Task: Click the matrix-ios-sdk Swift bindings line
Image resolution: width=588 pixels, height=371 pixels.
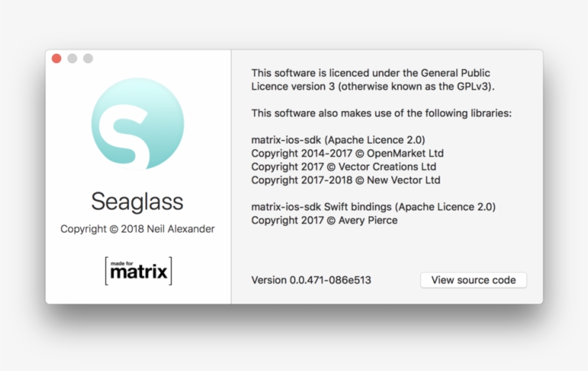Action: [374, 207]
